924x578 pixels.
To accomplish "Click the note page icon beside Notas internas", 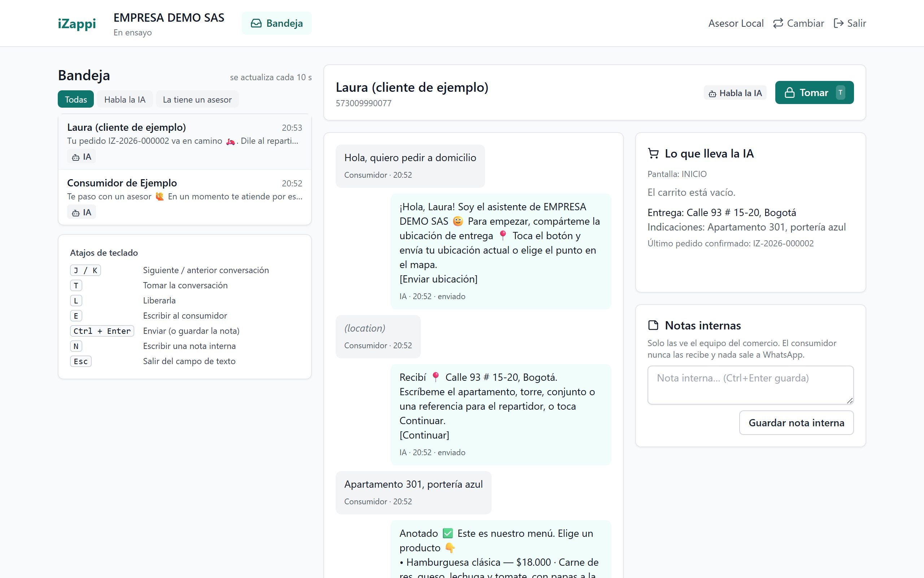I will coord(653,325).
